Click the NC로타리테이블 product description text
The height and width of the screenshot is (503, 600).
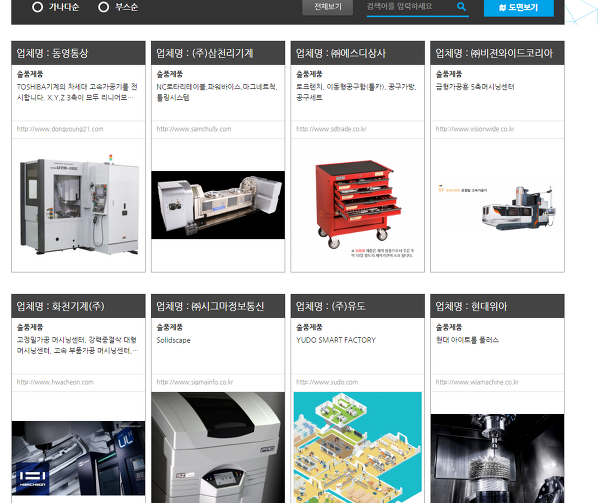(x=217, y=92)
